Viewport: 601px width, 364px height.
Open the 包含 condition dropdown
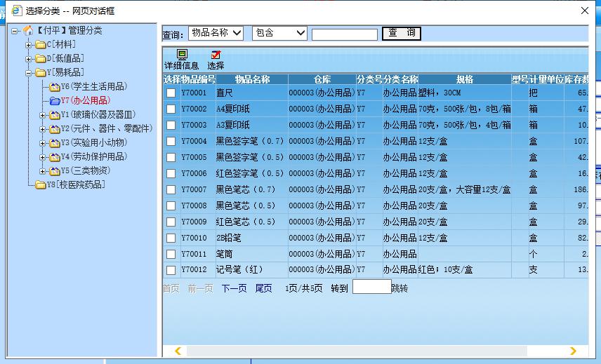(280, 33)
